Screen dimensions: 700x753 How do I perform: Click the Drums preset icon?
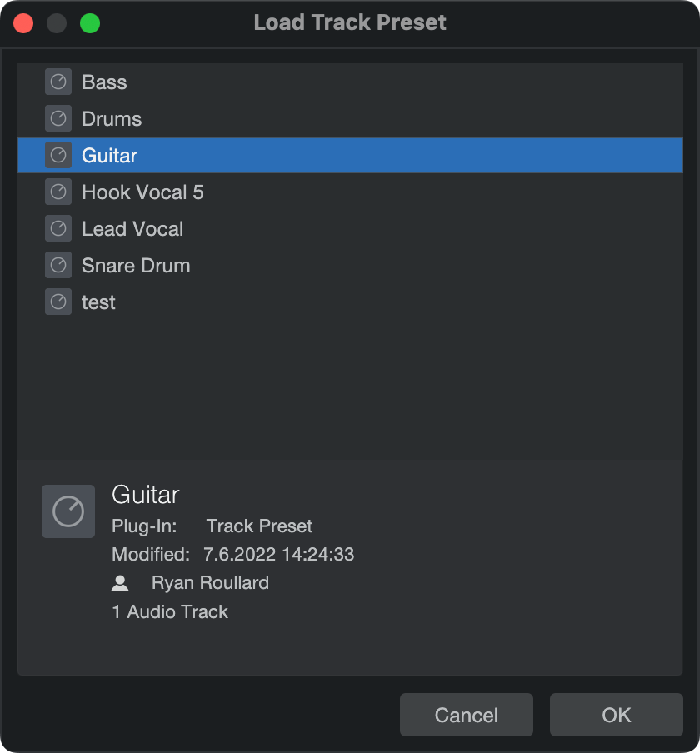57,118
